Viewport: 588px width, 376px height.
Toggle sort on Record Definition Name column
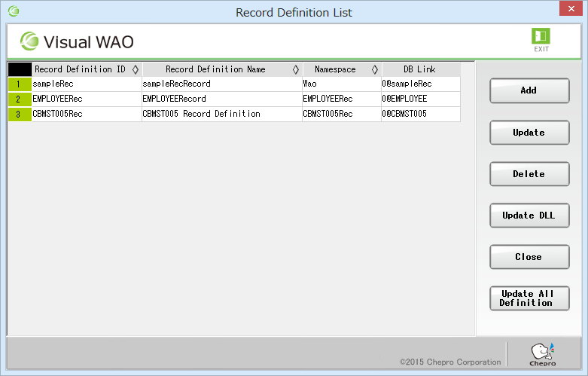[x=295, y=69]
